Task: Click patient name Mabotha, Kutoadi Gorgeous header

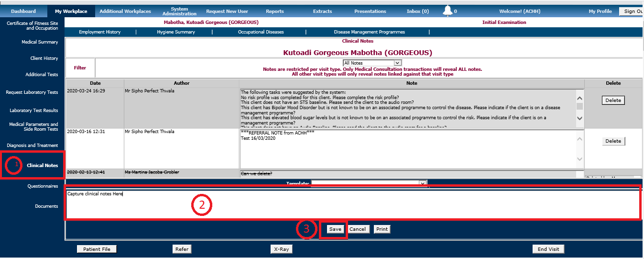Action: (211, 23)
